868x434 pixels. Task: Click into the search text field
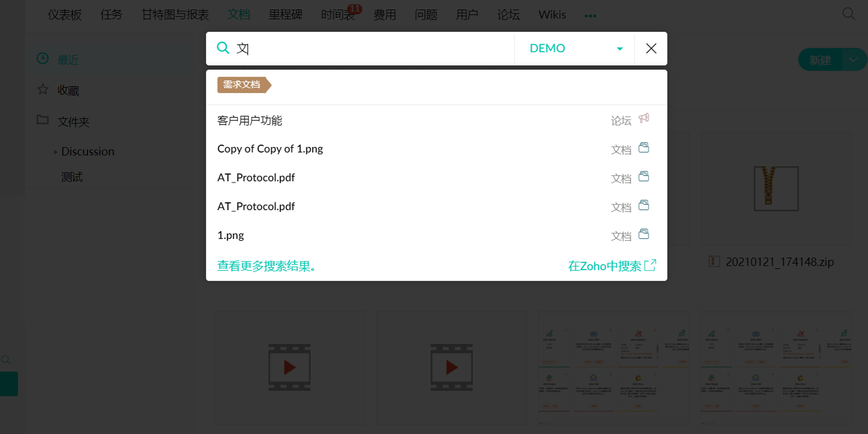click(x=371, y=49)
